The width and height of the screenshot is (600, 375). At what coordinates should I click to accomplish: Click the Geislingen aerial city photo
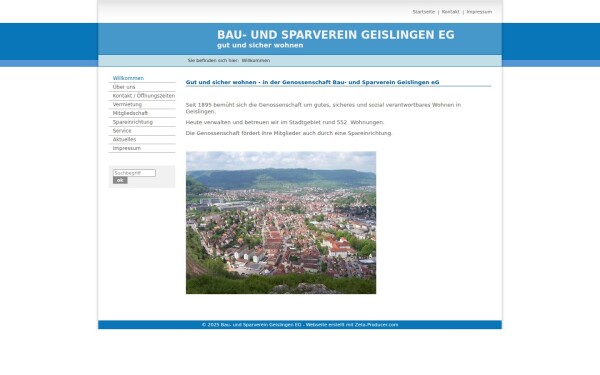pos(281,223)
